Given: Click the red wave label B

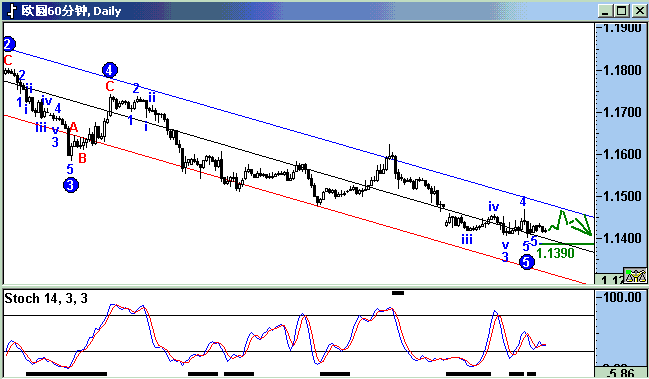Looking at the screenshot, I should click(82, 158).
